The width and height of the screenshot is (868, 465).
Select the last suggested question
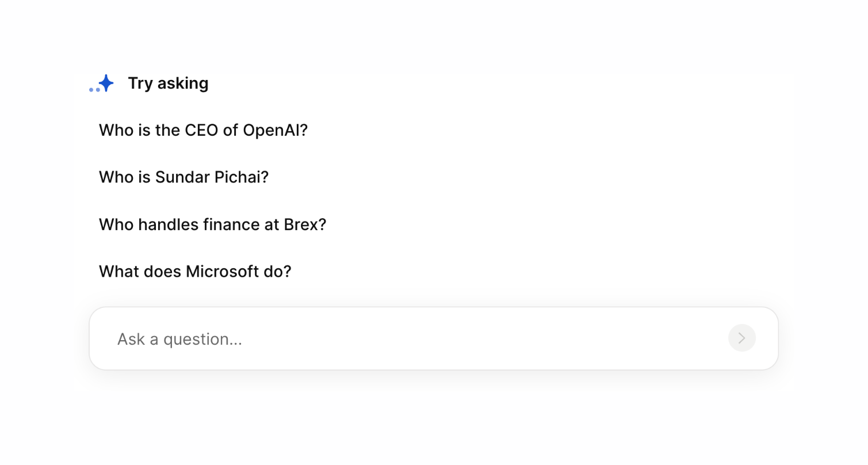[195, 271]
